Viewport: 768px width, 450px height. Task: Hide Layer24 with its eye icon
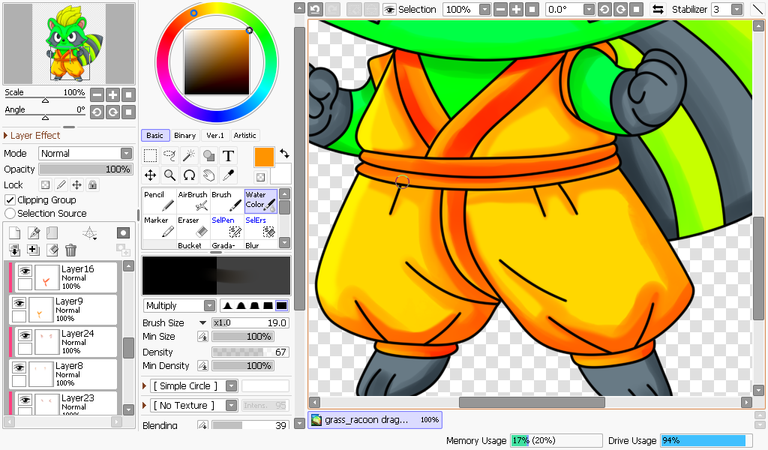click(25, 335)
